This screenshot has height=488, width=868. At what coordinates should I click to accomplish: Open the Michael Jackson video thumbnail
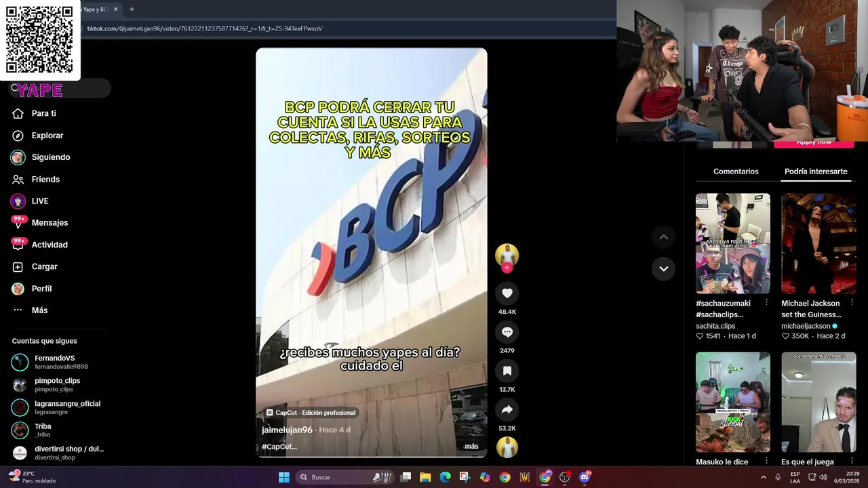click(818, 243)
